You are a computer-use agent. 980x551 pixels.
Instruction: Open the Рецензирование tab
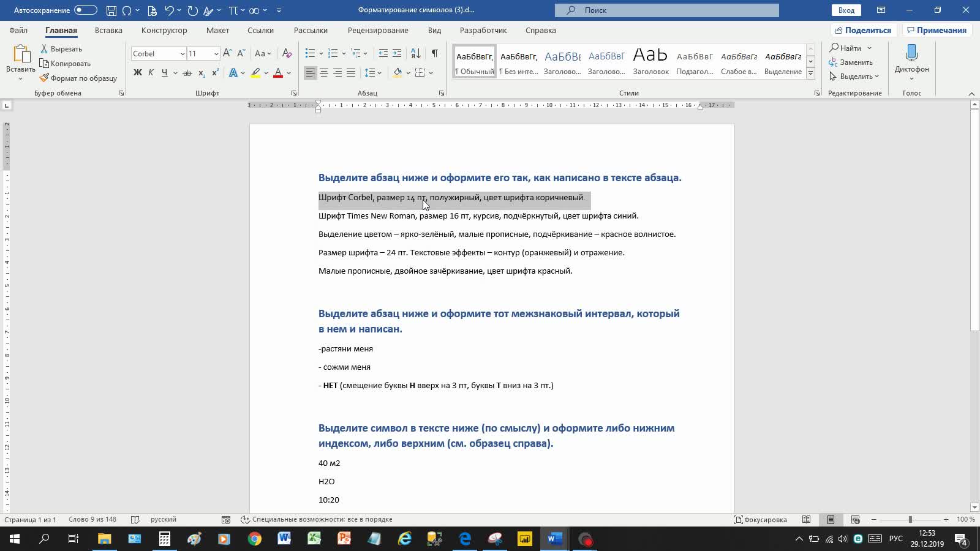(378, 30)
